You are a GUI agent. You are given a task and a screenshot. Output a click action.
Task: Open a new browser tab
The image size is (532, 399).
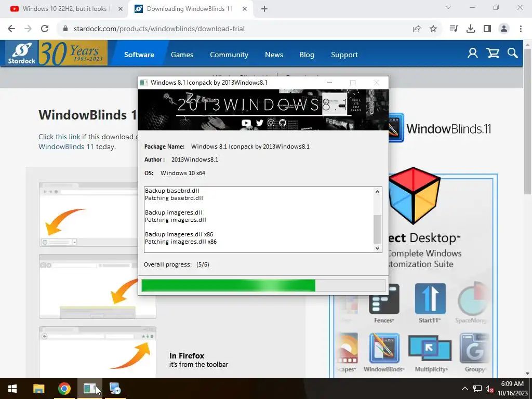(x=264, y=9)
